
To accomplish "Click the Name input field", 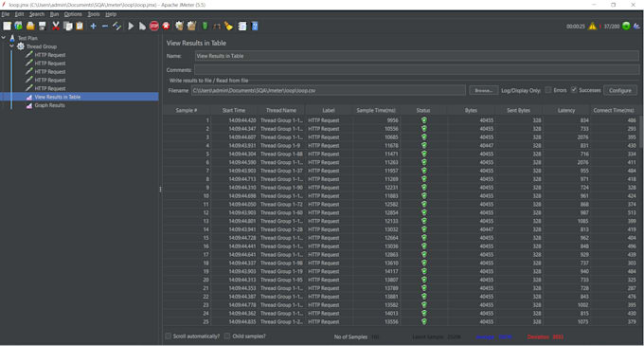I will coord(417,56).
